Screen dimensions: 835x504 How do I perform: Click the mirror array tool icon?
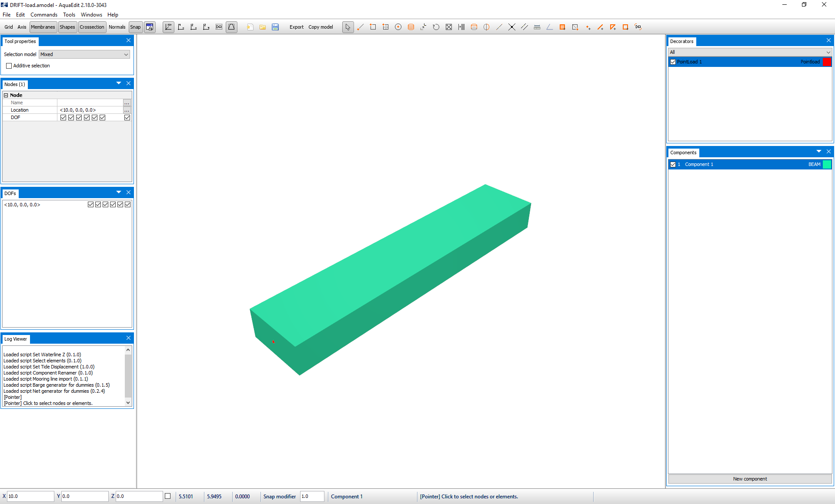point(461,27)
